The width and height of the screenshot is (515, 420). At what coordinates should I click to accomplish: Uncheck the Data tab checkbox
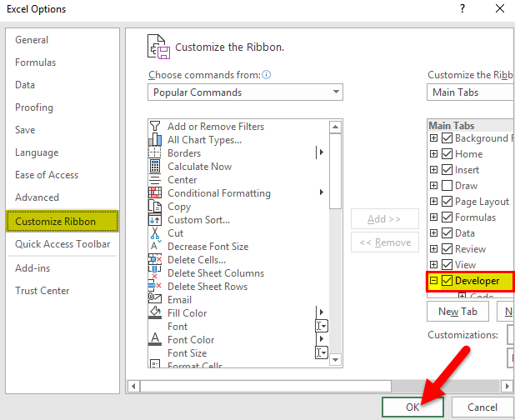point(447,232)
